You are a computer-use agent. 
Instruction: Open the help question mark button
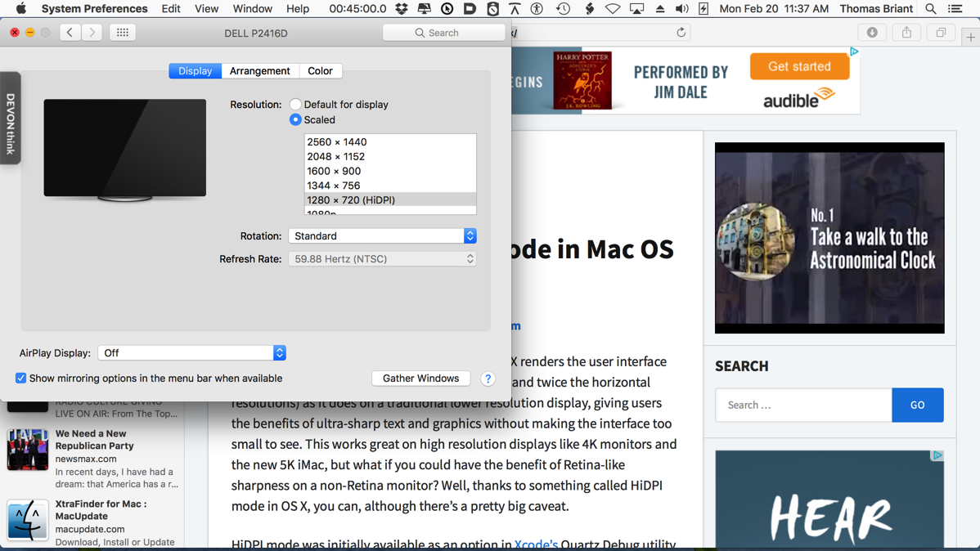tap(488, 379)
